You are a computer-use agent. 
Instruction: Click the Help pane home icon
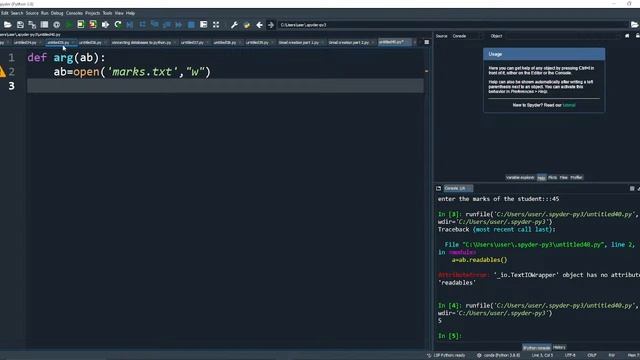(627, 36)
